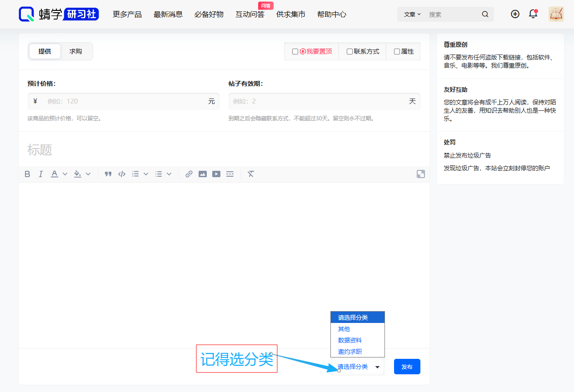Insert a blockquote in the editor
The width and height of the screenshot is (574, 392).
pos(108,174)
